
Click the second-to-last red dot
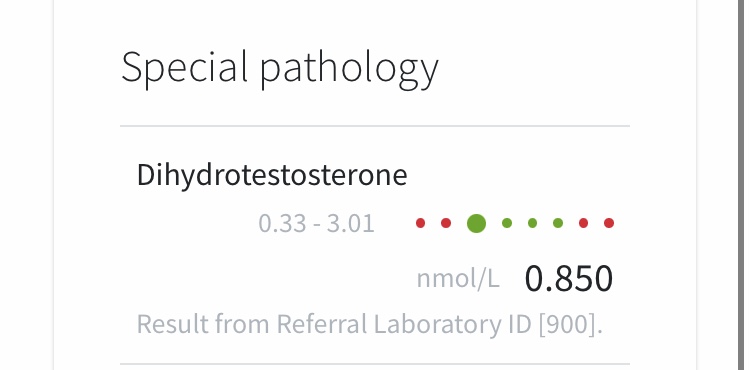point(584,223)
